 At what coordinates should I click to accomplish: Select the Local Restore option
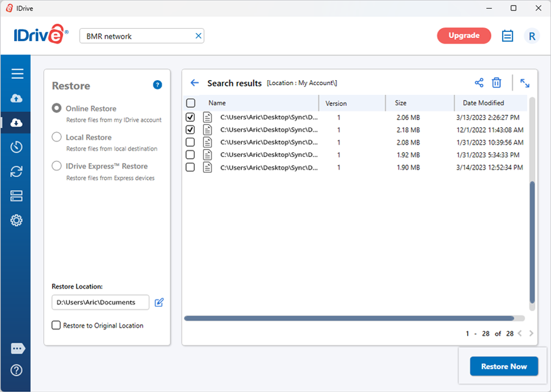[x=57, y=137]
